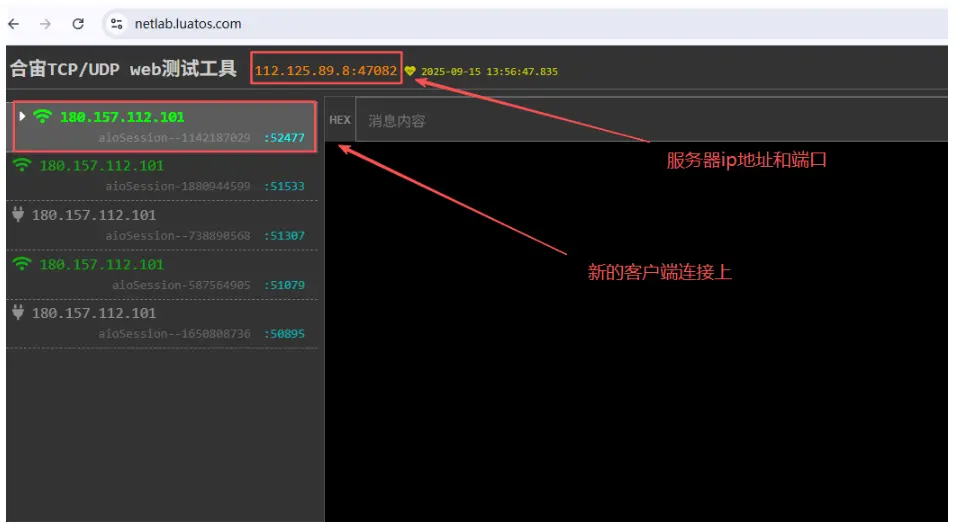Focus the 消息内容 message input field

[x=652, y=120]
